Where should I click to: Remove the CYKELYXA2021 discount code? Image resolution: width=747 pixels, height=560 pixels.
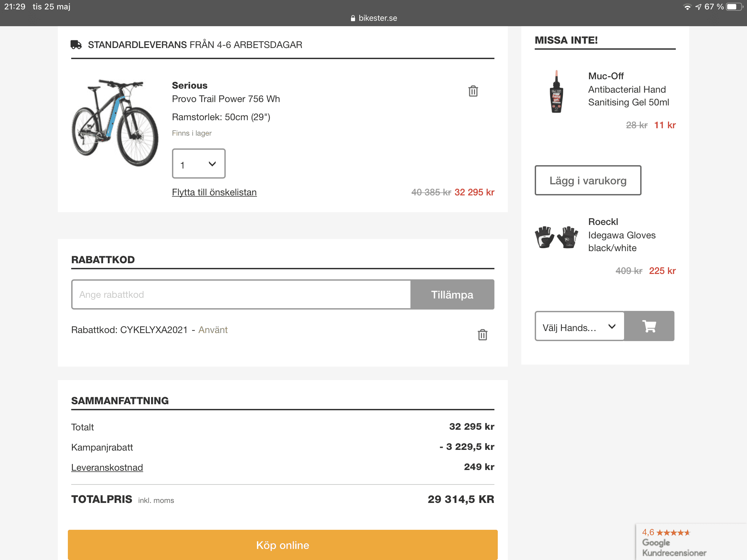pos(482,334)
